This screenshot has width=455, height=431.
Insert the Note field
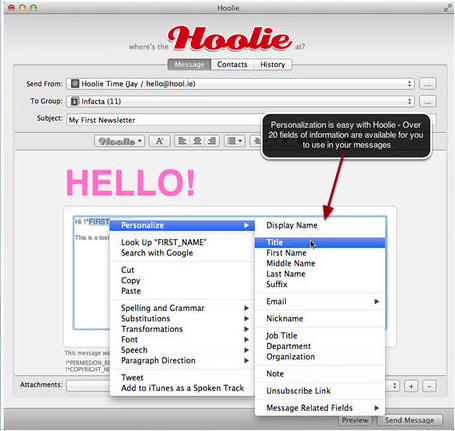pos(320,374)
